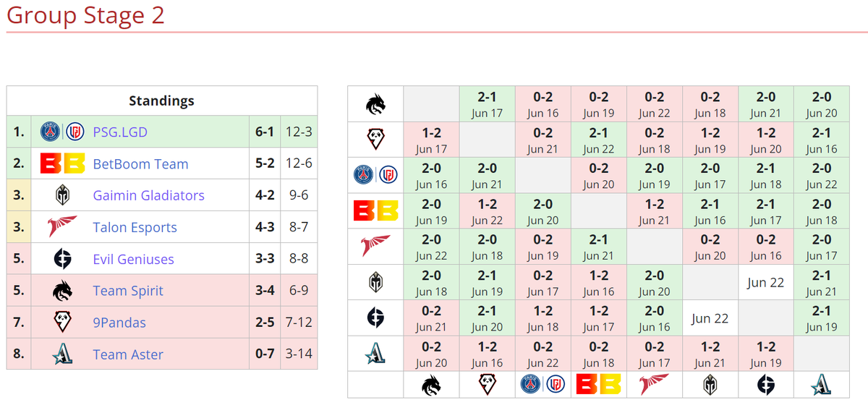
Task: Select the unplayed Jun 22 cell in Gaimin row
Action: pos(766,282)
